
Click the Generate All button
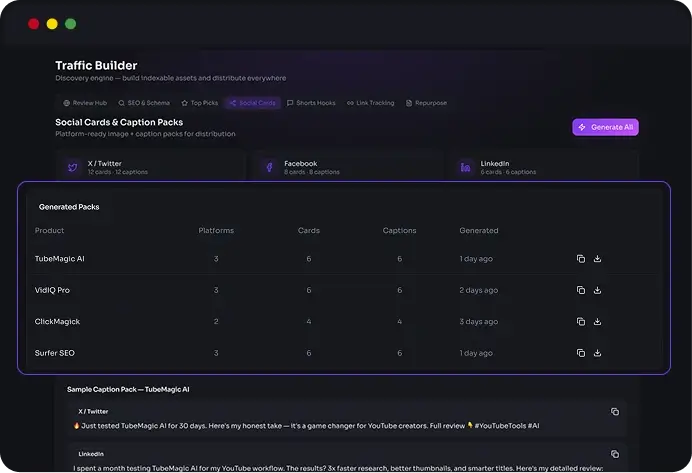pyautogui.click(x=606, y=127)
